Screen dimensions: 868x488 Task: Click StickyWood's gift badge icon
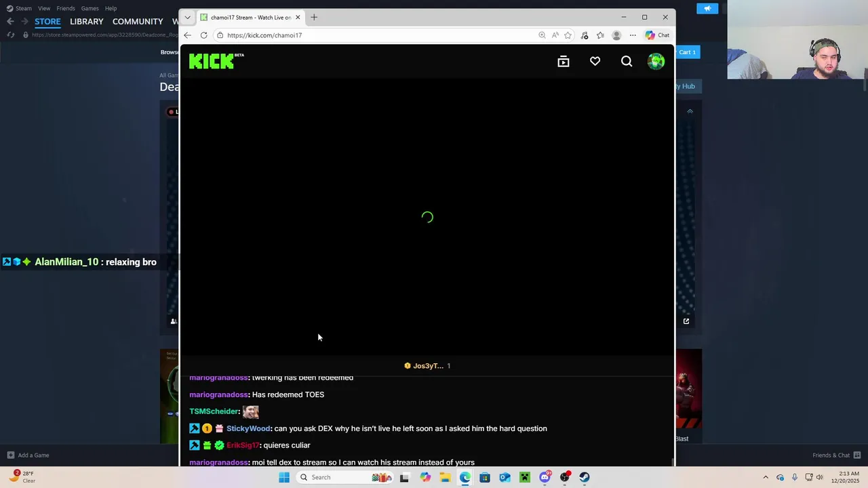pos(219,428)
